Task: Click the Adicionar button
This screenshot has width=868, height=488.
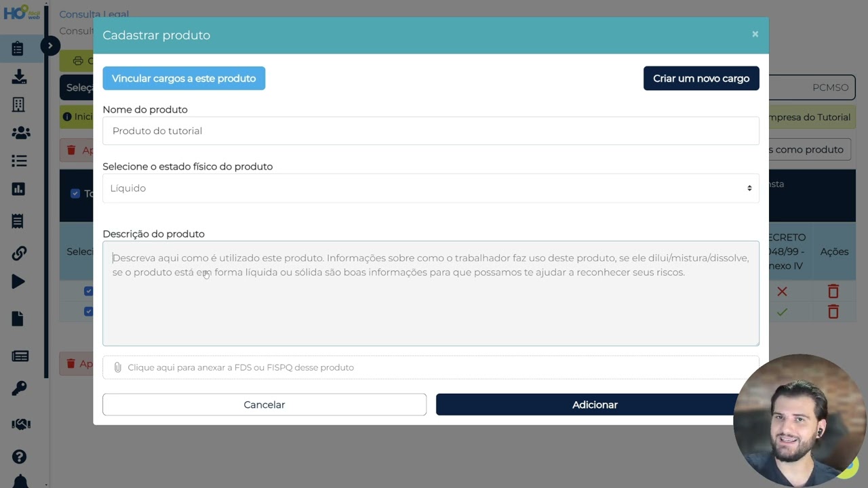Action: coord(595,405)
